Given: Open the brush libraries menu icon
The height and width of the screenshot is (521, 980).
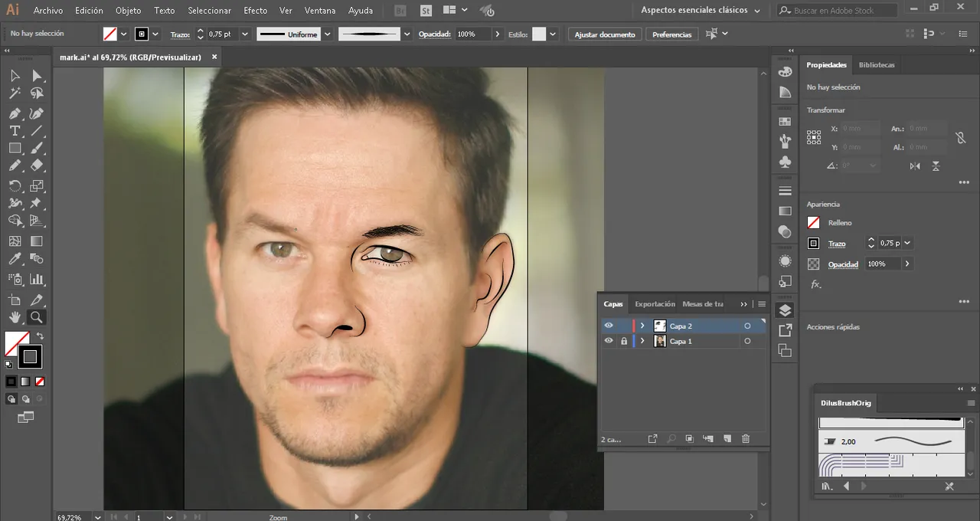Looking at the screenshot, I should click(826, 486).
